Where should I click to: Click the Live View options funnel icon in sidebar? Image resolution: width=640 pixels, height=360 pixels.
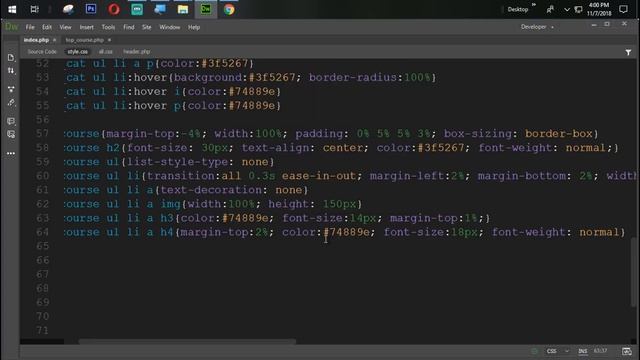coord(11,89)
